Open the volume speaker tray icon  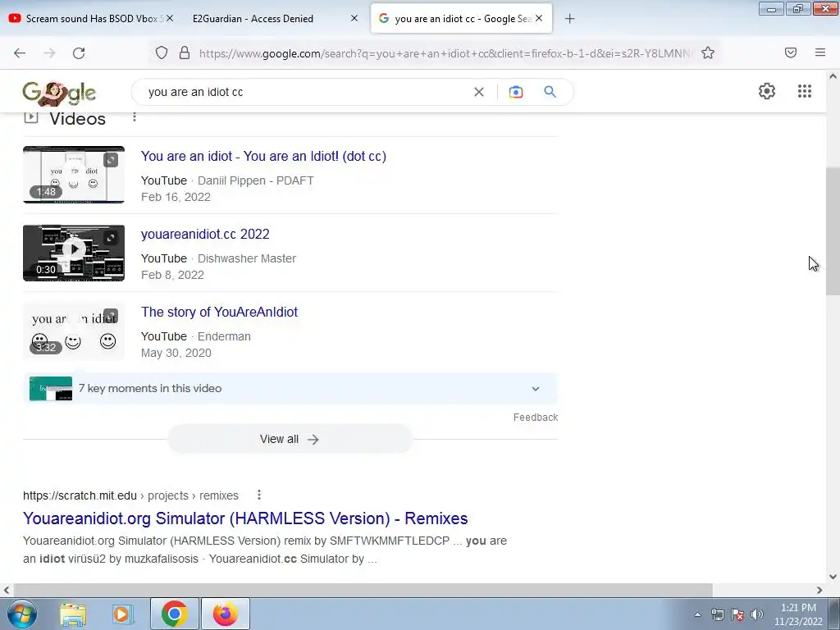pos(757,614)
